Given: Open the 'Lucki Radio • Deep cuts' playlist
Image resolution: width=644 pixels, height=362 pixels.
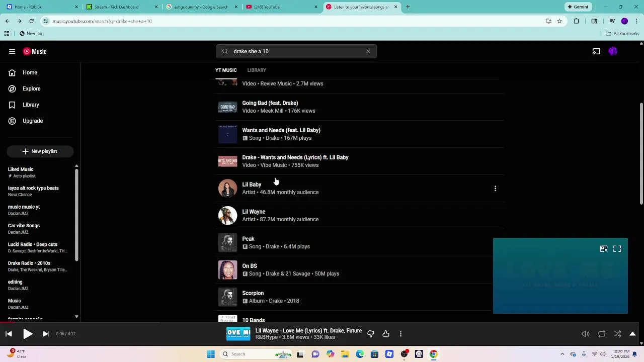Looking at the screenshot, I should pyautogui.click(x=38, y=247).
